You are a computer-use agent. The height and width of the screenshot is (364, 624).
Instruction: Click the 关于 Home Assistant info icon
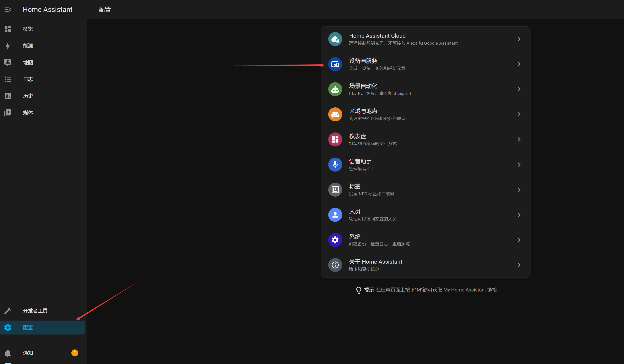[335, 265]
